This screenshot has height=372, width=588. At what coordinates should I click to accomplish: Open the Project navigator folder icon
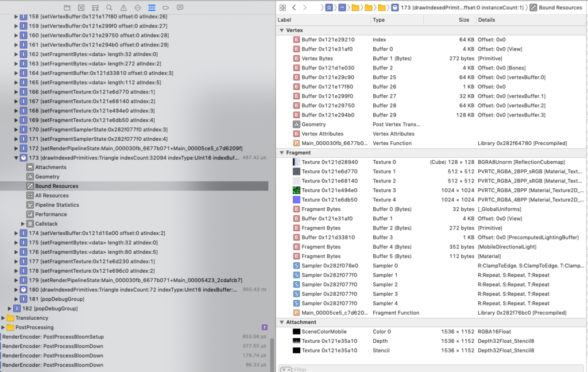point(67,7)
